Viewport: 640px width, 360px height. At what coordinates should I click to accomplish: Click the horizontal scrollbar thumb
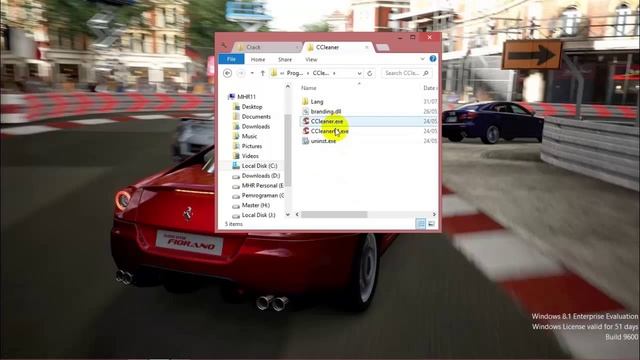[x=334, y=214]
